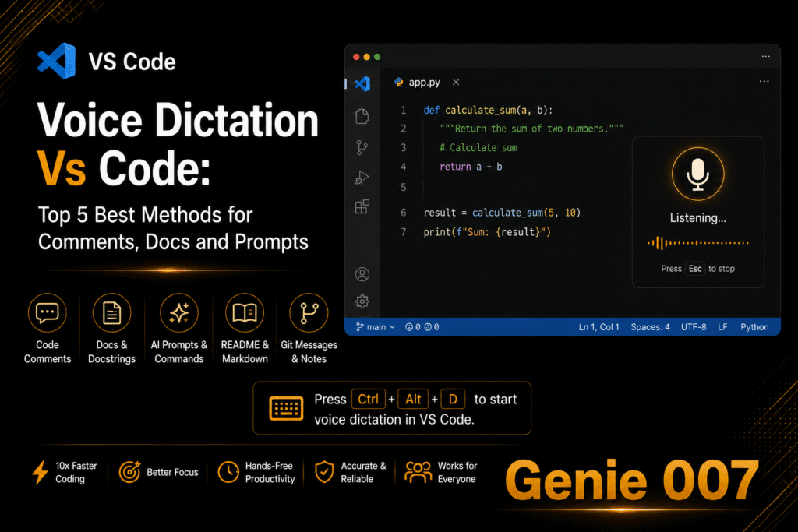The width and height of the screenshot is (798, 532).
Task: Click Ln 1, Col 1 in status bar
Action: (599, 327)
